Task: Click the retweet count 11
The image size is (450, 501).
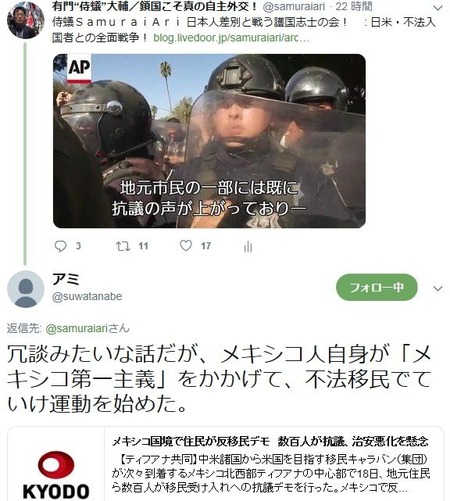Action: click(143, 246)
